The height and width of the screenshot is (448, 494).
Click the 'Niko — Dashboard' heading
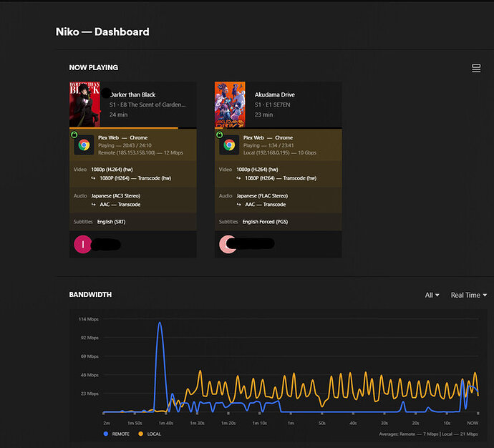(102, 31)
